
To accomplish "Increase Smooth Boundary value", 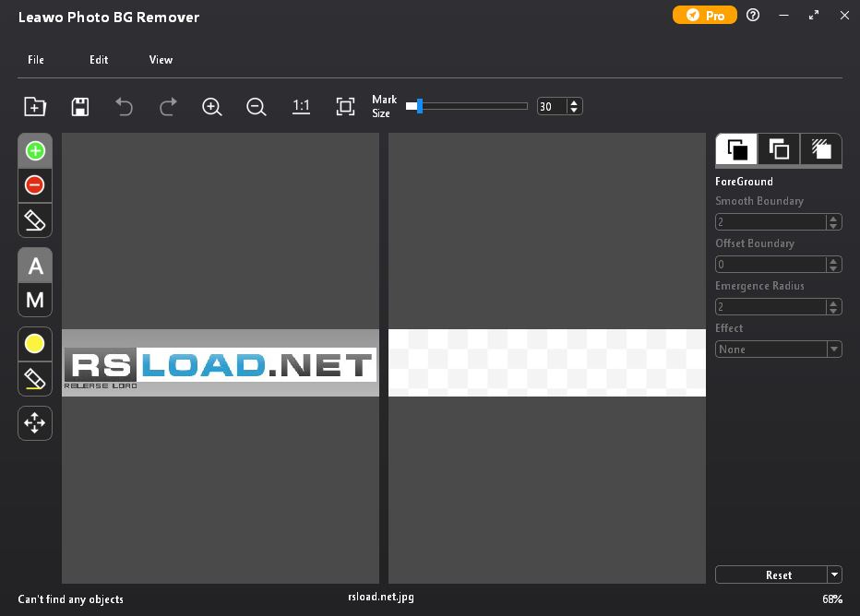I will (x=833, y=219).
